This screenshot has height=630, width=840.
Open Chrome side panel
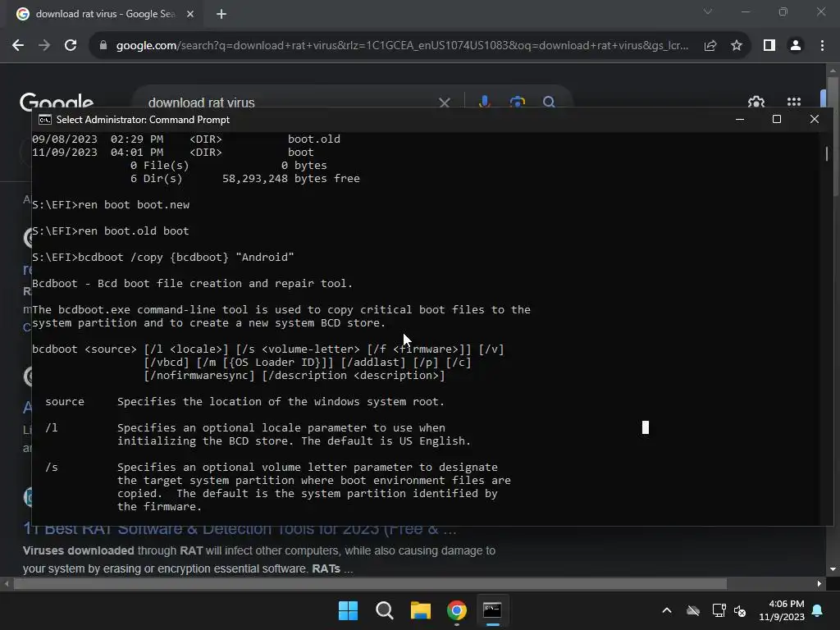769,46
